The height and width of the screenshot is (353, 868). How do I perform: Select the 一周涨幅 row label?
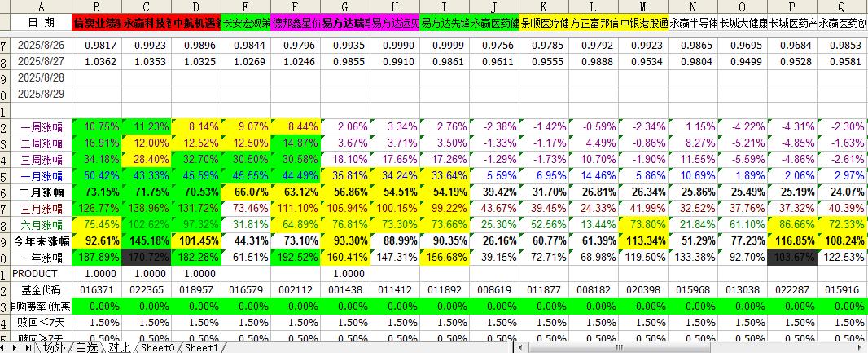(x=41, y=127)
